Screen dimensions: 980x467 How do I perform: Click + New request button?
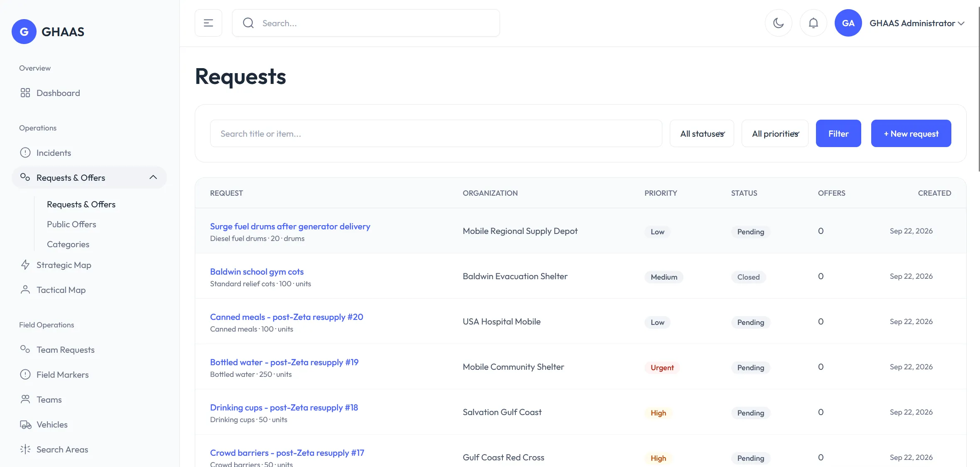pos(911,133)
